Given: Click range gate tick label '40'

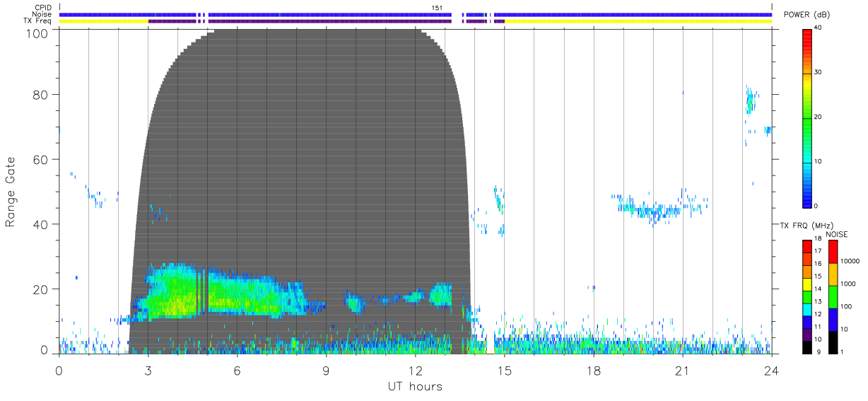Looking at the screenshot, I should (41, 225).
